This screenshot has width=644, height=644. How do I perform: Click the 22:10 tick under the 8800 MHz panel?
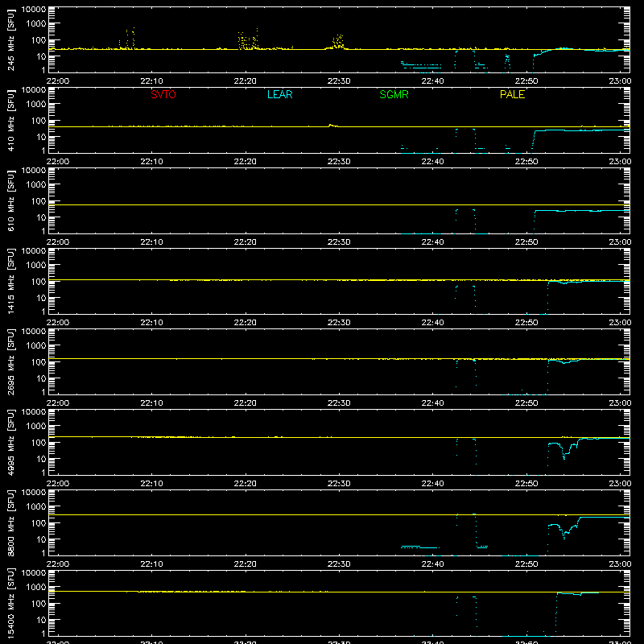tap(151, 564)
